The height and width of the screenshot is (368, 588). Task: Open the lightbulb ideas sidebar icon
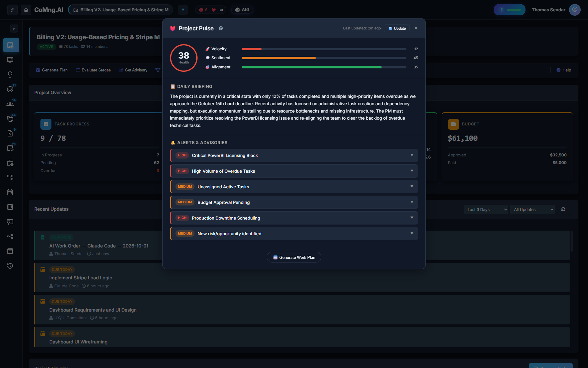point(10,75)
